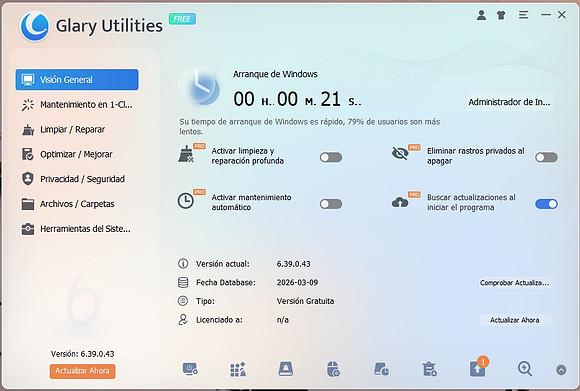Image resolution: width=580 pixels, height=391 pixels.
Task: Click the crossed-eye privacy traces icon
Action: [x=400, y=153]
